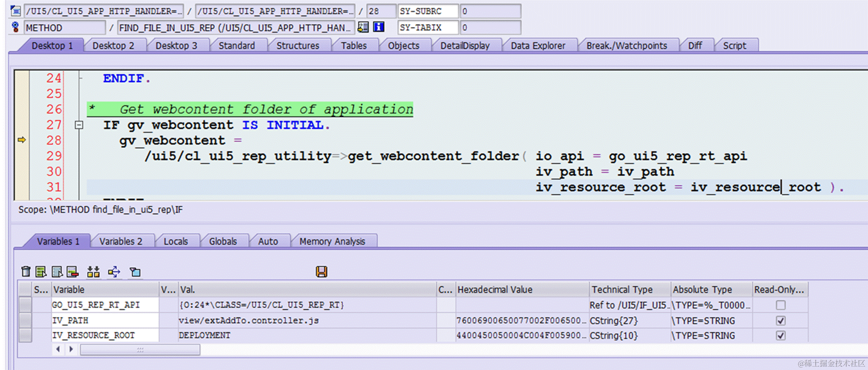Click the horizontal scrollbar thumb below the table
The width and height of the screenshot is (868, 370).
point(140,350)
